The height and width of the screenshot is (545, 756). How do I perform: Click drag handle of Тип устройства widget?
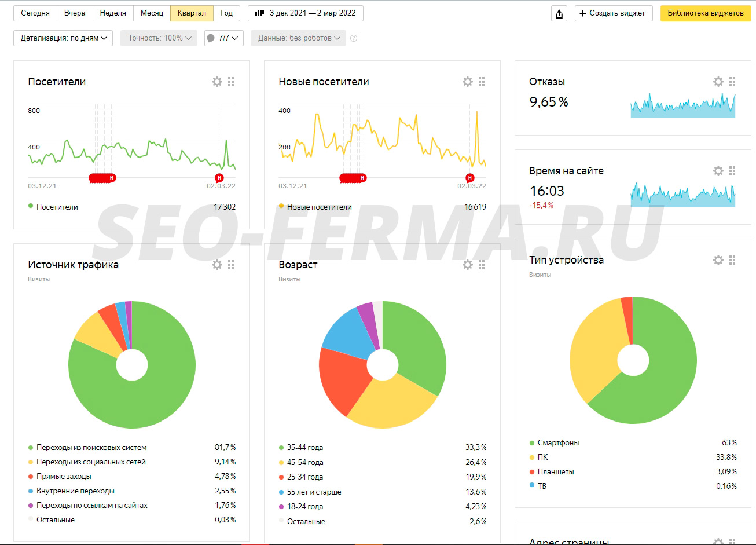point(733,260)
